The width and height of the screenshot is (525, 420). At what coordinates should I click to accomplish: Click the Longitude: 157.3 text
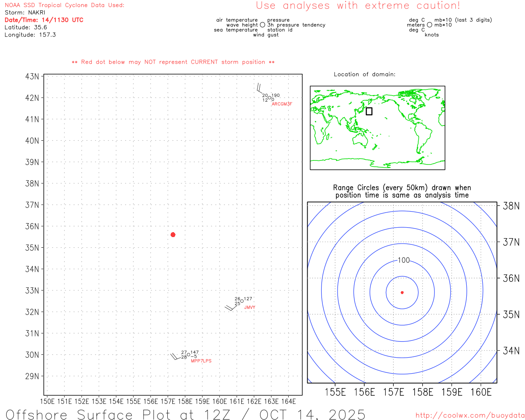coord(30,34)
